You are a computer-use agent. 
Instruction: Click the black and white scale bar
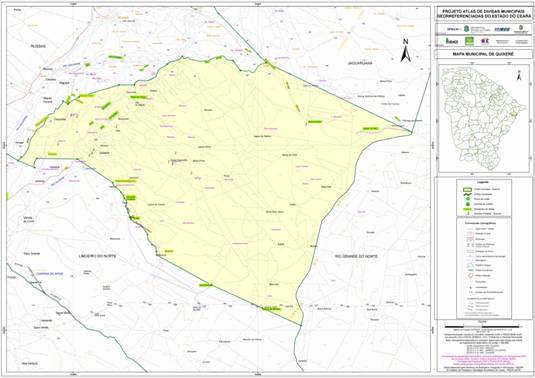point(482,327)
